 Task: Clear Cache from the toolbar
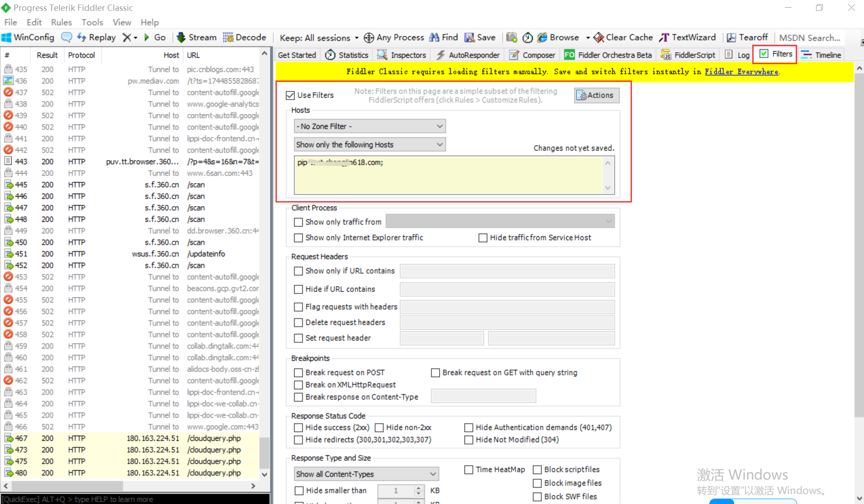[x=623, y=38]
